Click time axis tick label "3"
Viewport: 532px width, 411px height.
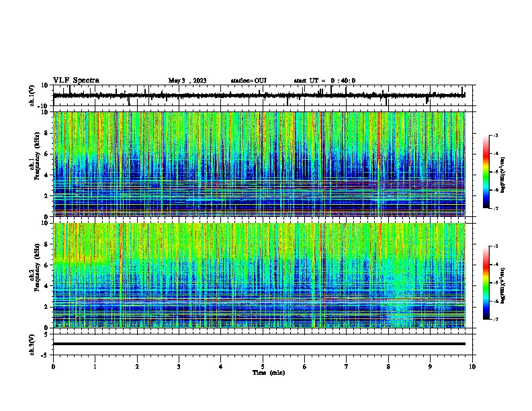(x=179, y=367)
